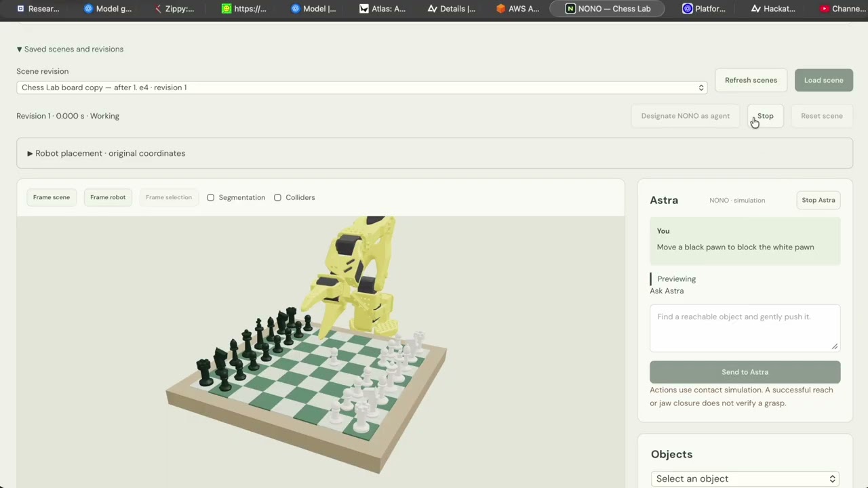868x488 pixels.
Task: Click the Stop button
Action: tap(765, 116)
